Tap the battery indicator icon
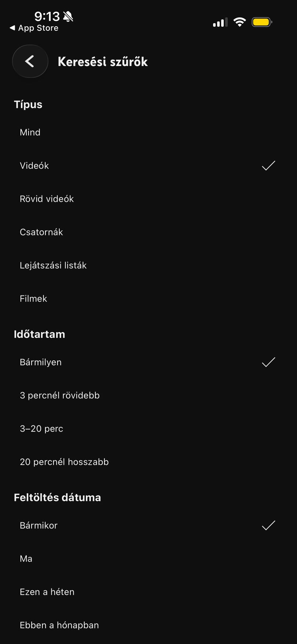 tap(262, 22)
